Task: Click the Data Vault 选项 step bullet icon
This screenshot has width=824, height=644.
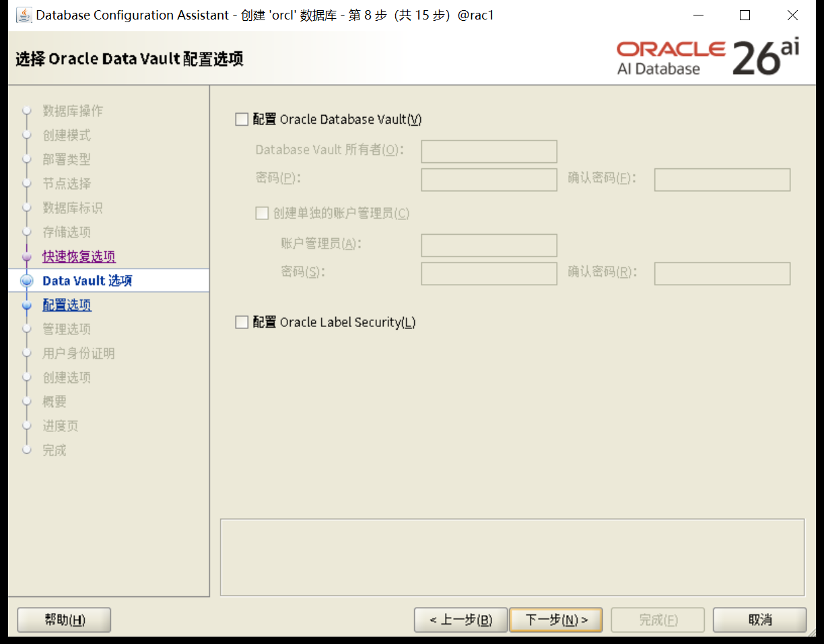Action: (27, 281)
